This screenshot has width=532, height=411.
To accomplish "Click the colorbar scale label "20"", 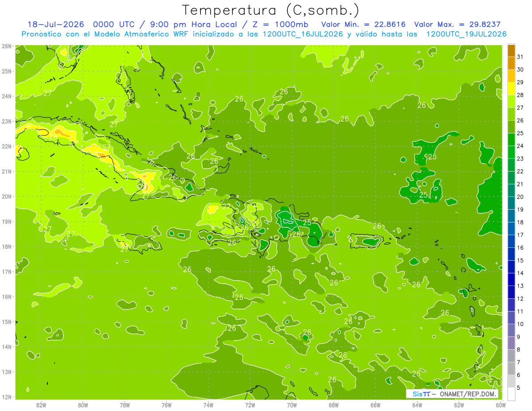I will click(x=520, y=197).
